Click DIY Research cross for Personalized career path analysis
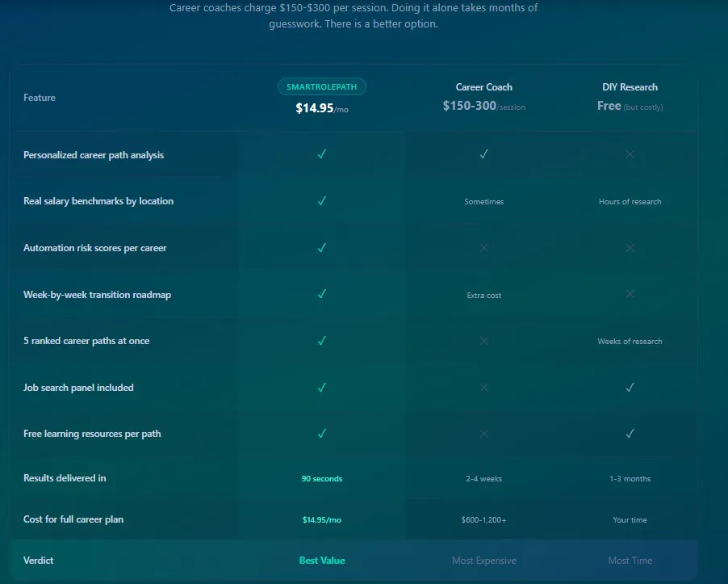Screen dimensions: 728x584 (630, 154)
